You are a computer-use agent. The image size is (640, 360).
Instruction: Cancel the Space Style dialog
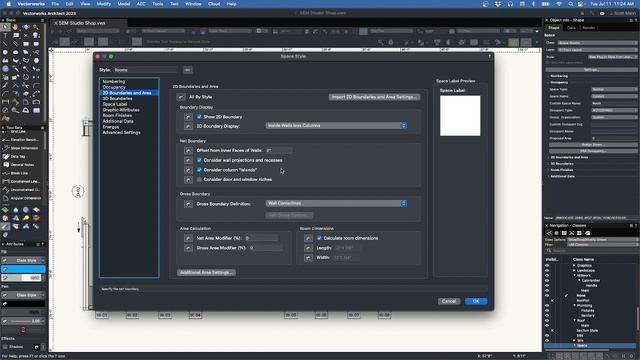click(449, 301)
